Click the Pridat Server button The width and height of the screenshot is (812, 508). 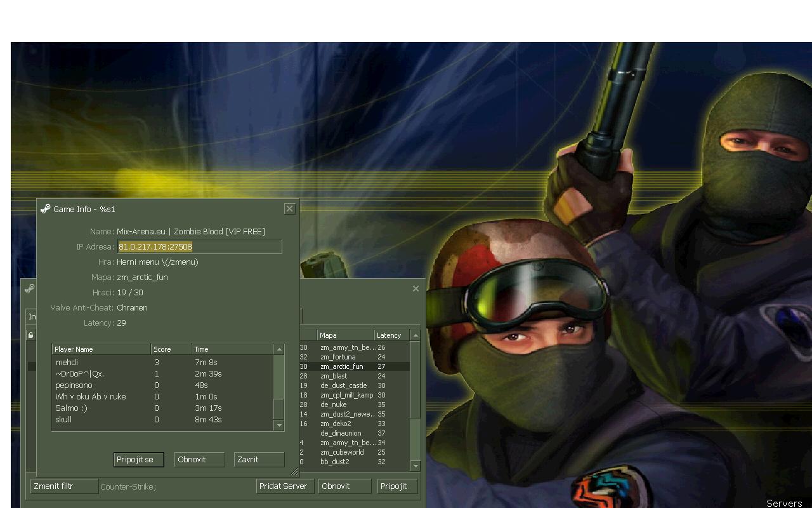(x=284, y=486)
